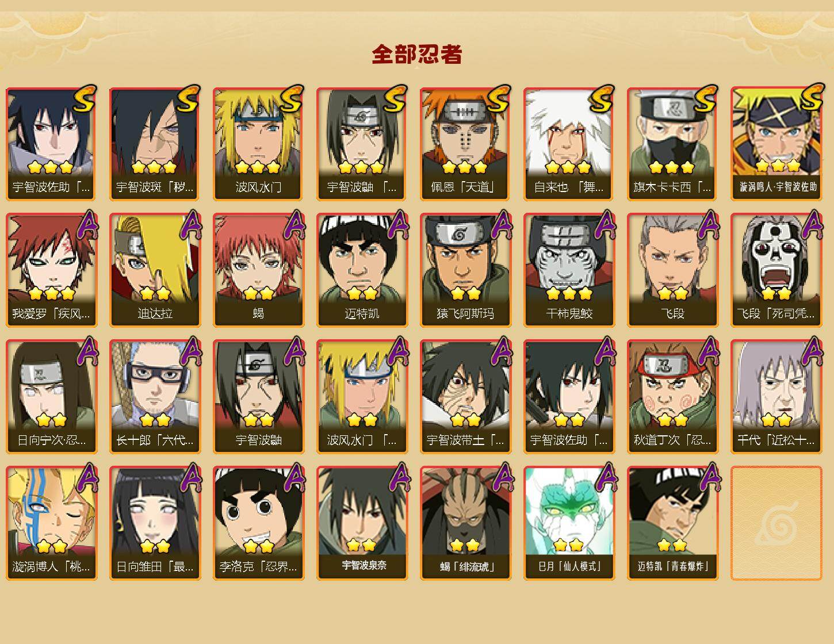
Task: Select the 波风水门 S-rank ninja card
Action: click(258, 144)
